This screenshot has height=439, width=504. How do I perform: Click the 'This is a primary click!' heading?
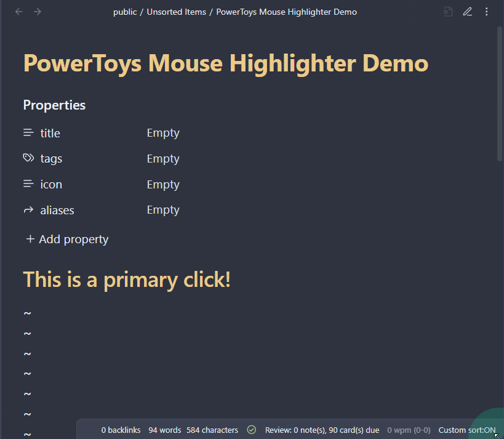127,279
